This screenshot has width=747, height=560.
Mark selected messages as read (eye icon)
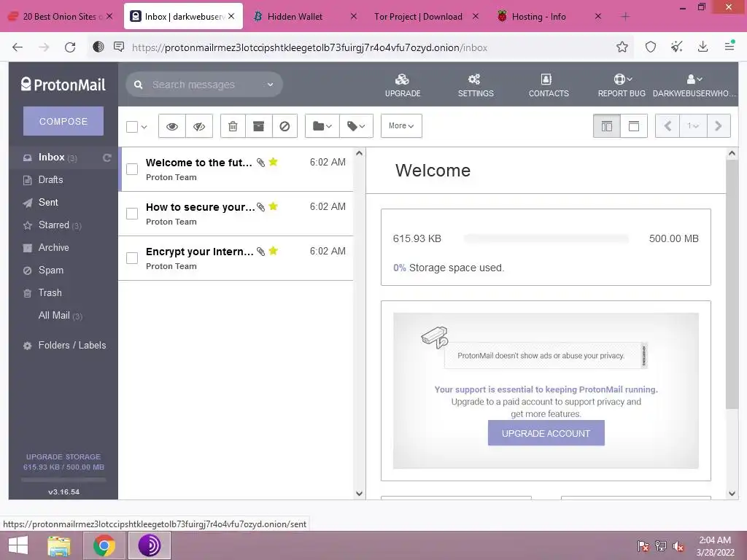pos(172,126)
